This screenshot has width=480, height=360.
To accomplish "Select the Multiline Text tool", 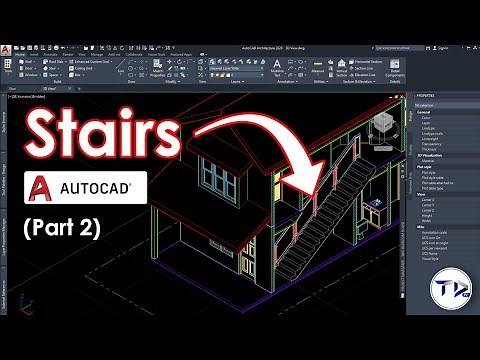I will click(x=277, y=68).
